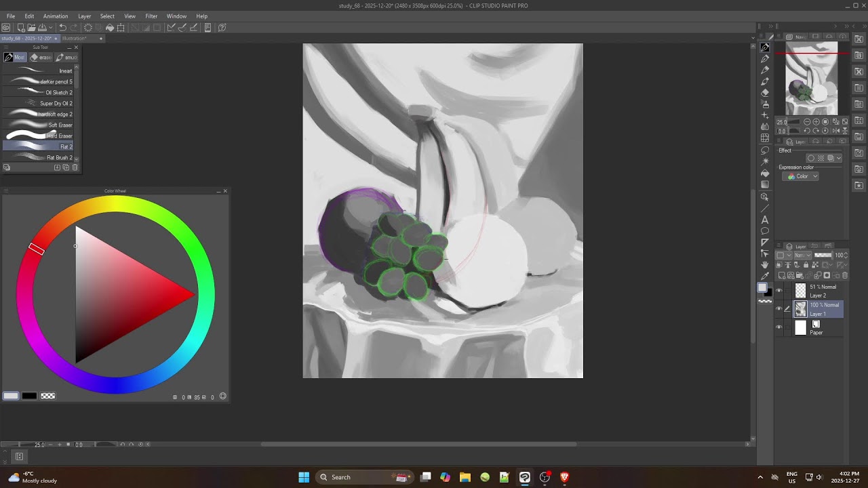Open the Filter menu
868x488 pixels.
(x=151, y=16)
